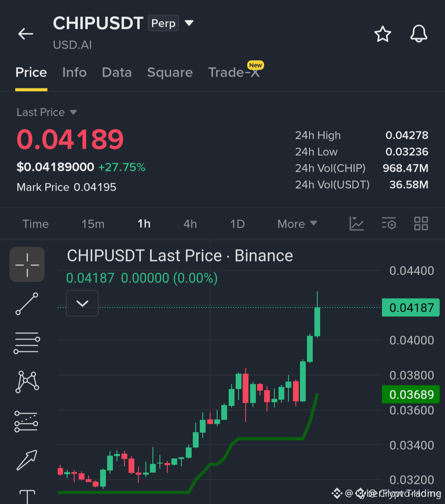Viewport: 445px width, 504px height.
Task: Tap the 24h Low 0.03236 value
Action: pyautogui.click(x=407, y=152)
